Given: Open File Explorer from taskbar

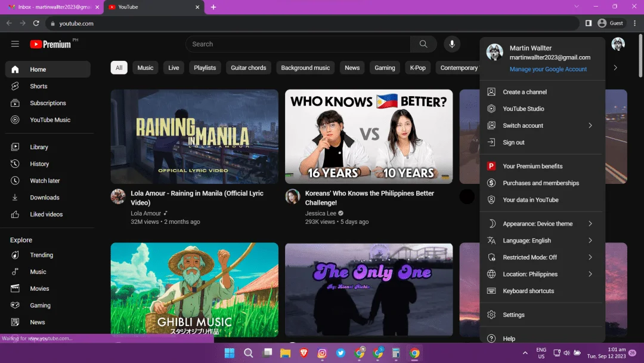Looking at the screenshot, I should 285,353.
